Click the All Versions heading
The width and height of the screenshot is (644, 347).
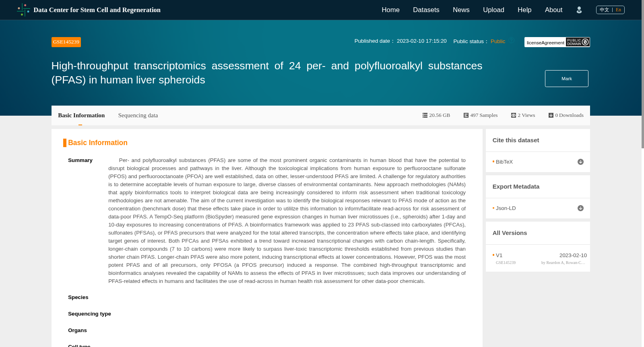[510, 233]
